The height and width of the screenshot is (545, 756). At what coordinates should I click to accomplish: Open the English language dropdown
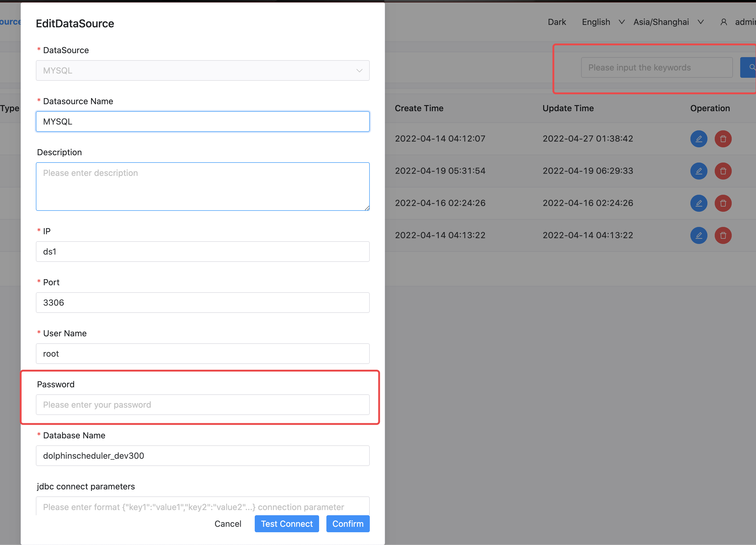tap(603, 22)
